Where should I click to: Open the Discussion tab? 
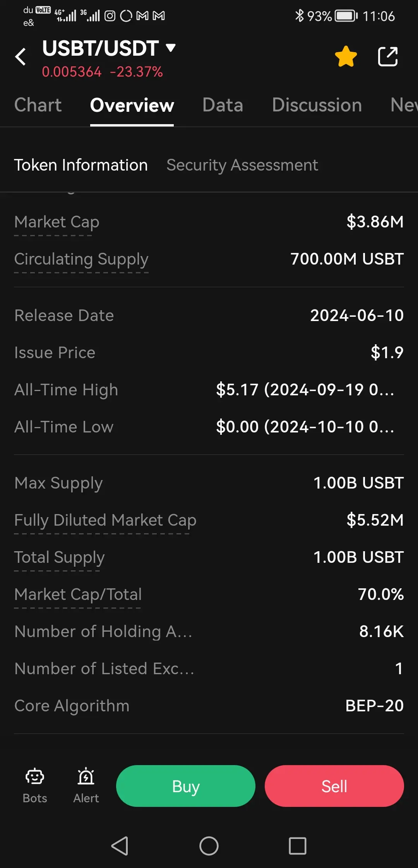[x=317, y=105]
